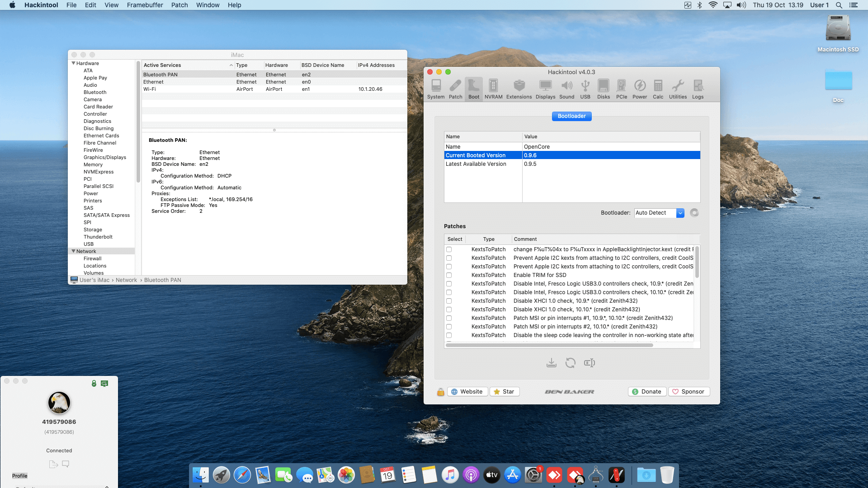
Task: Open the Macintosh SSD desktop drive
Action: (838, 34)
